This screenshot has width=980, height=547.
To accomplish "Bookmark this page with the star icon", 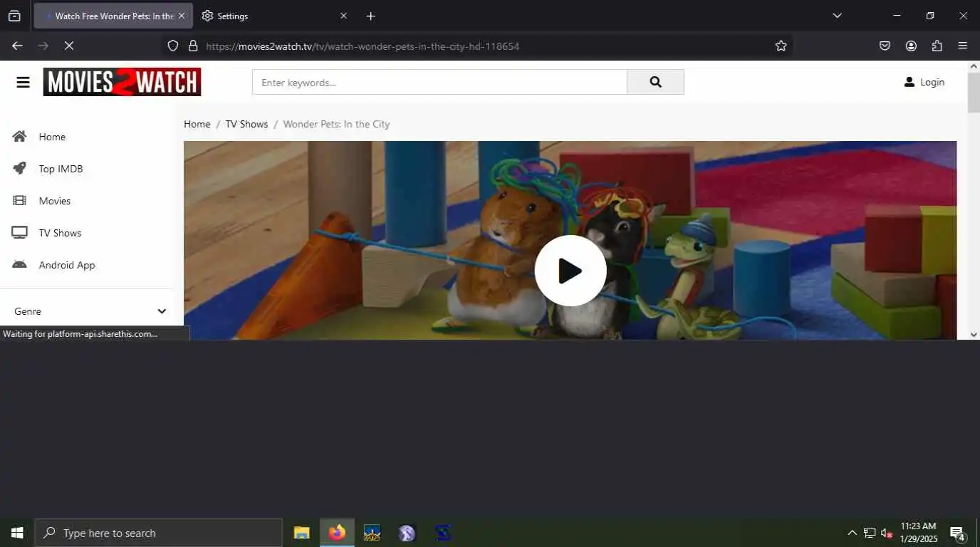I will (781, 46).
